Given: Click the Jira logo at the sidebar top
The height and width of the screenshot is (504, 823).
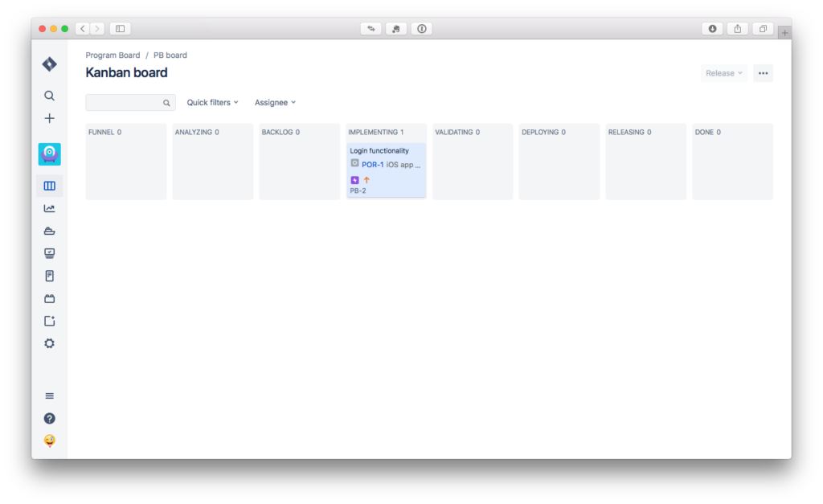Looking at the screenshot, I should (x=49, y=64).
